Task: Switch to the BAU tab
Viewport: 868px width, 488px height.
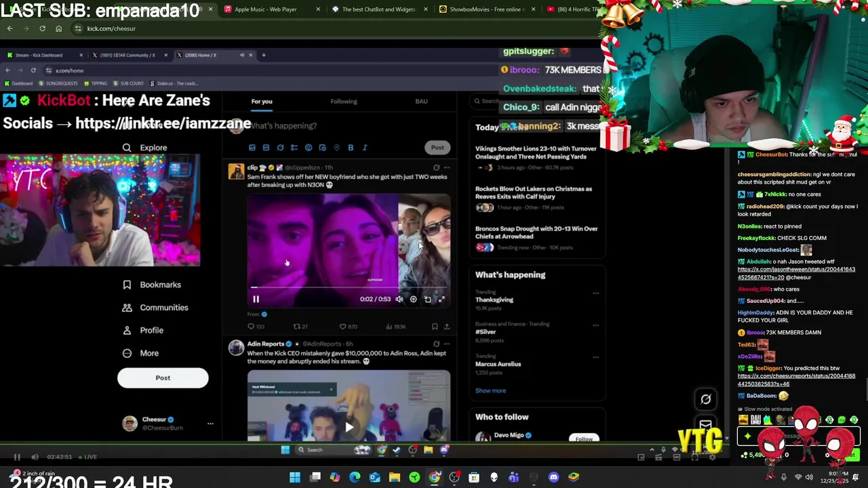Action: pos(421,102)
